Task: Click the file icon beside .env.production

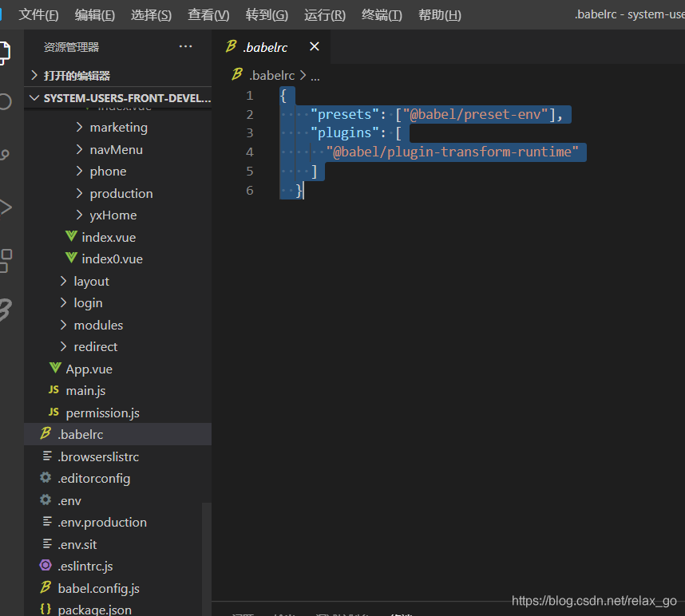Action: (47, 522)
